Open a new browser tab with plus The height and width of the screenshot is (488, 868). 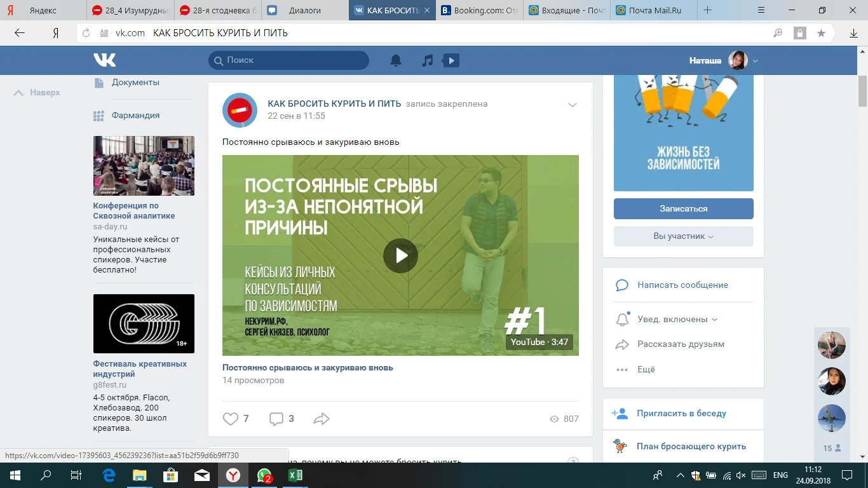707,10
